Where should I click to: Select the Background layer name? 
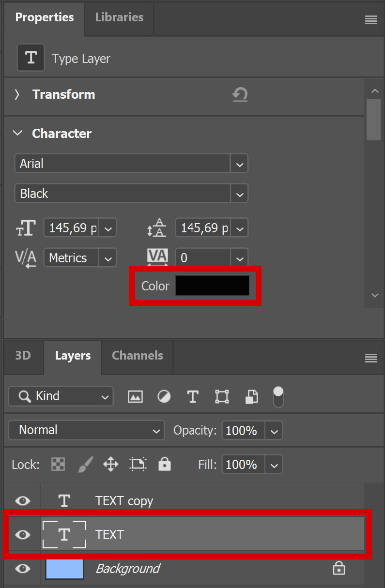[x=128, y=569]
